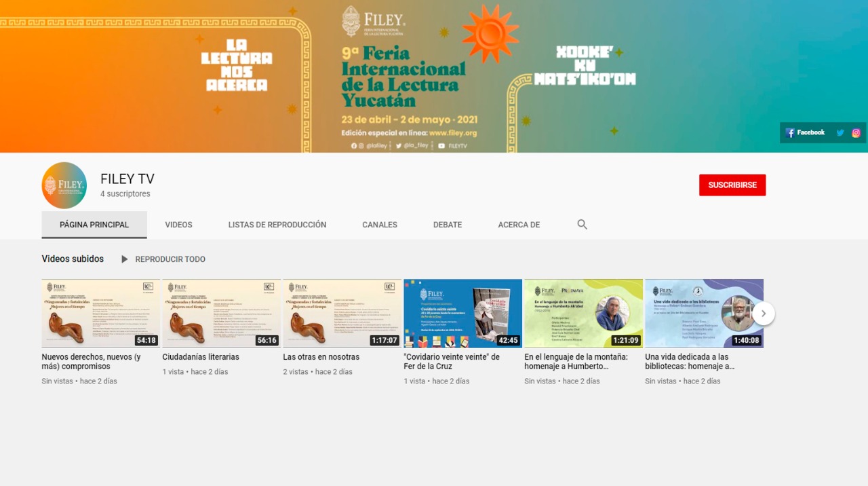Screen dimensions: 868x486
Task: Go to the CANALES tab
Action: [380, 225]
